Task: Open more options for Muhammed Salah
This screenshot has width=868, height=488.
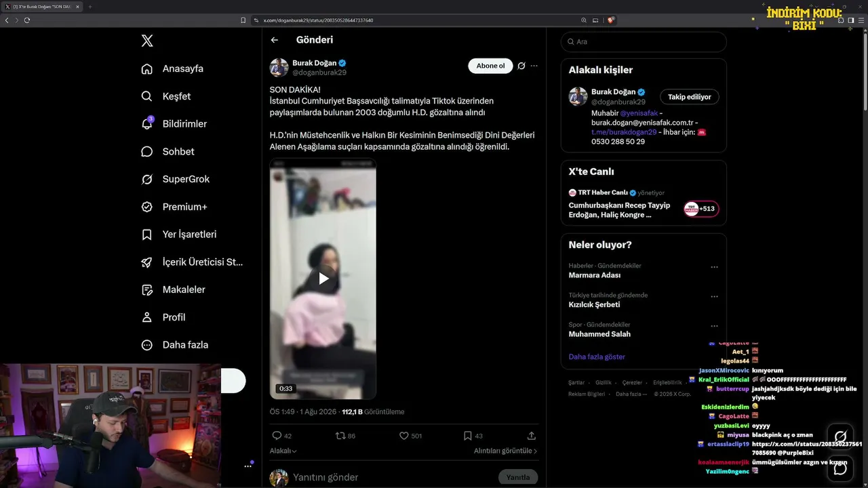Action: [714, 326]
